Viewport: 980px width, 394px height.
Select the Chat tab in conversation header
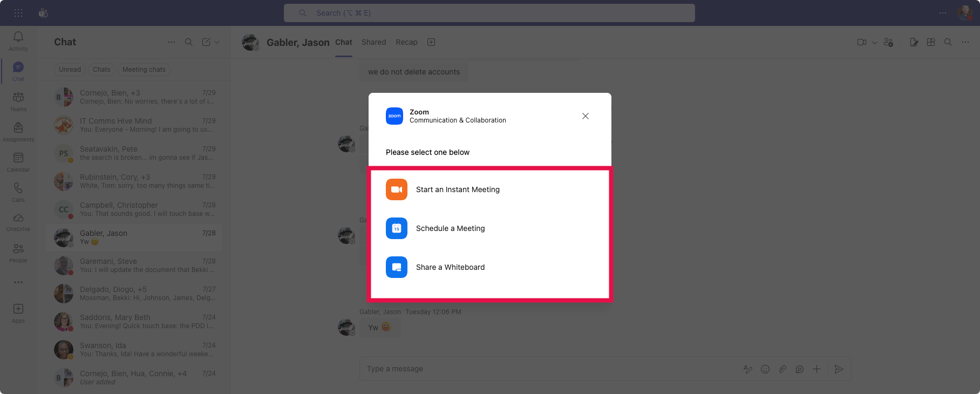pyautogui.click(x=344, y=42)
